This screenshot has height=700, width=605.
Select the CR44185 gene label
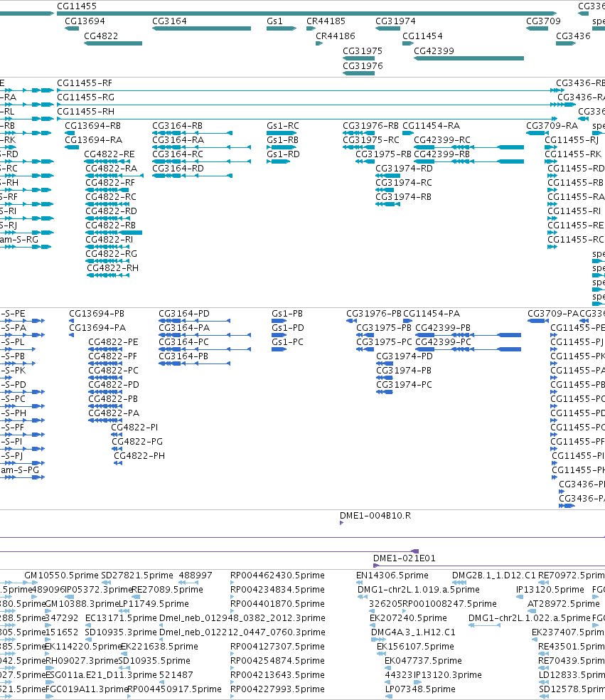(x=326, y=21)
